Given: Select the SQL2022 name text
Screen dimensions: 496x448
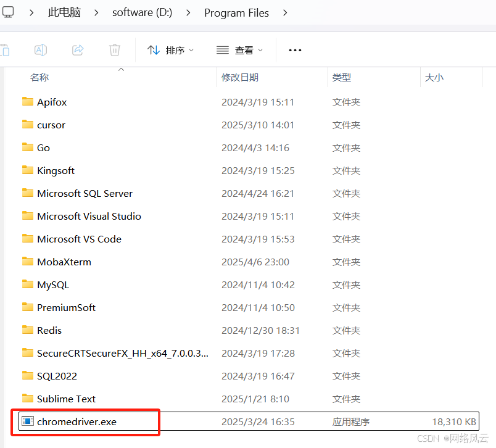Looking at the screenshot, I should click(57, 376).
